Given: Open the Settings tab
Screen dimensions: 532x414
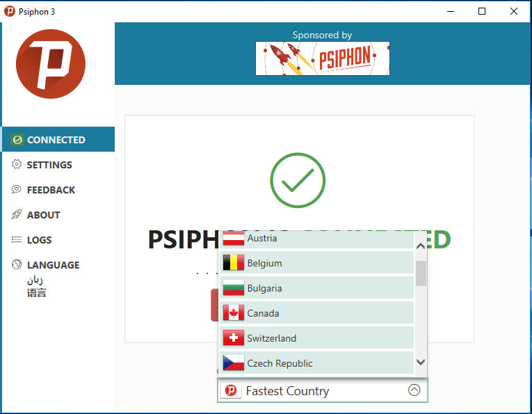Looking at the screenshot, I should 58,165.
